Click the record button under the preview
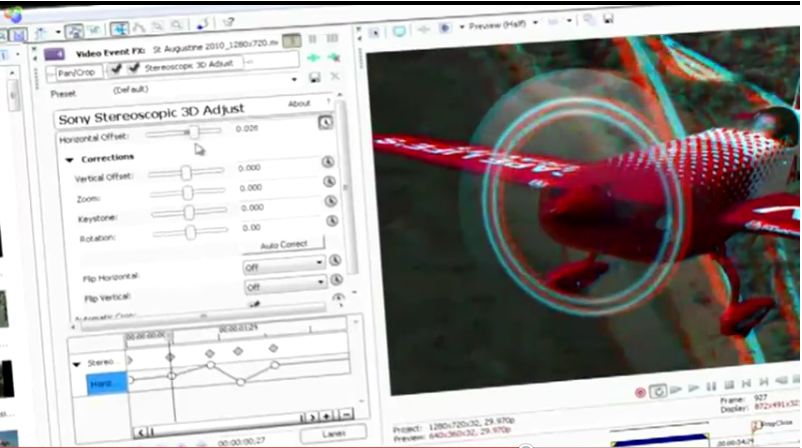 pos(639,392)
